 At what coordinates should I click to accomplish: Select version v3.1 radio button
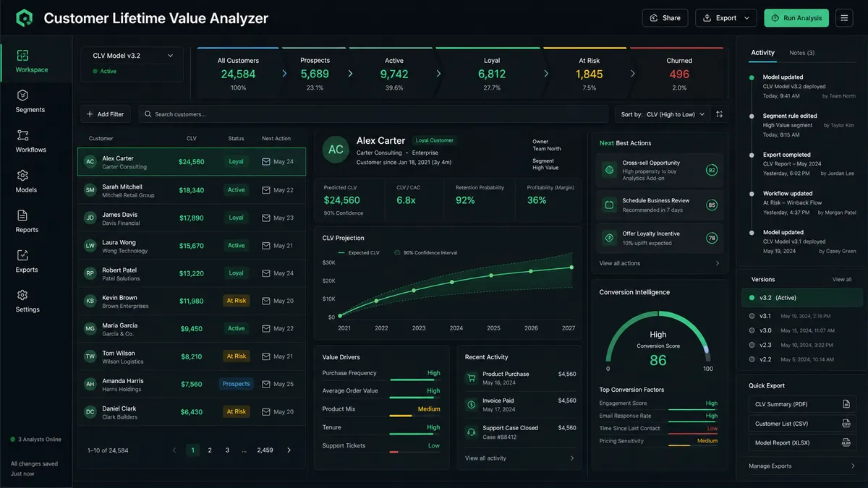coord(752,316)
